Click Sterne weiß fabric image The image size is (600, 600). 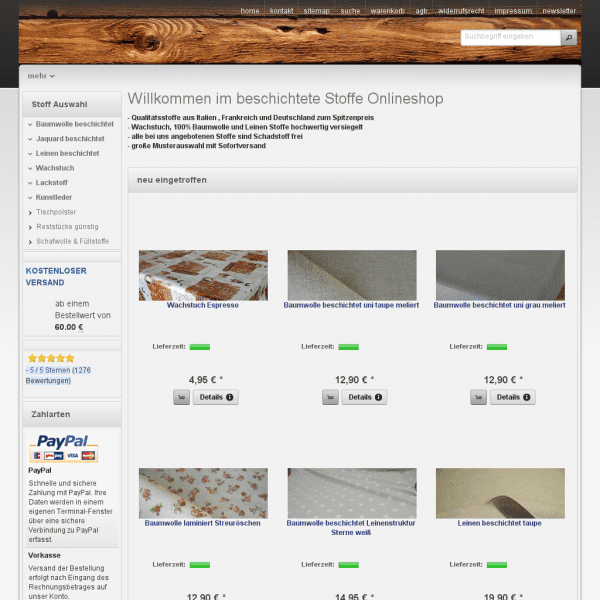(352, 493)
